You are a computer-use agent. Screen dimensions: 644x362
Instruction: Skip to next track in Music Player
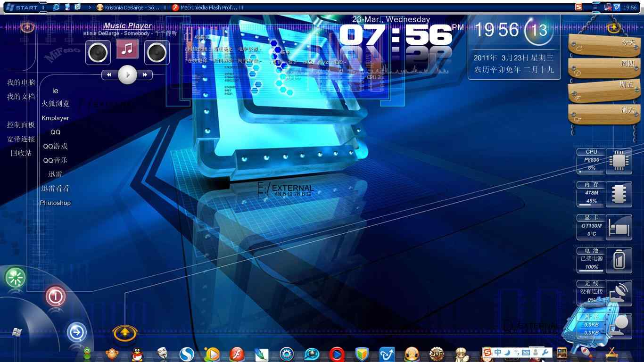(145, 74)
